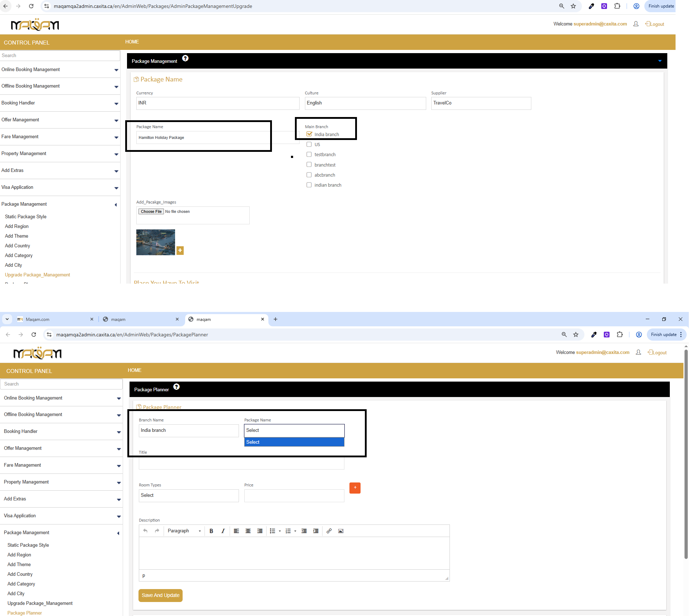Image resolution: width=696 pixels, height=616 pixels.
Task: Click insert image icon in editor toolbar
Action: pos(341,531)
